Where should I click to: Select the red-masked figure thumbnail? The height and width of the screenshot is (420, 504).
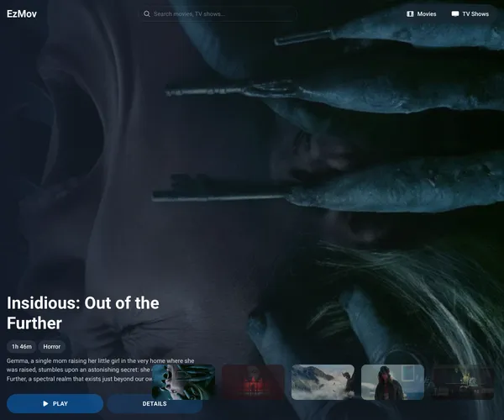tap(393, 382)
